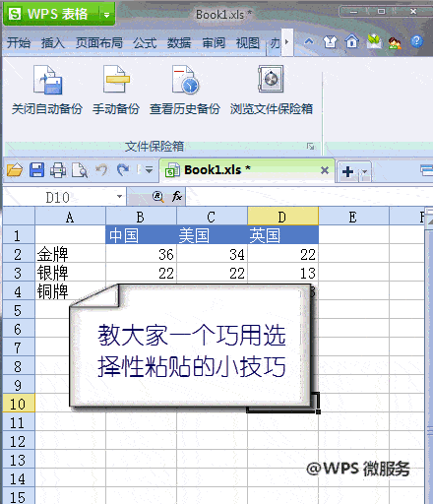Click the people icon in ribbon bar

click(x=395, y=42)
